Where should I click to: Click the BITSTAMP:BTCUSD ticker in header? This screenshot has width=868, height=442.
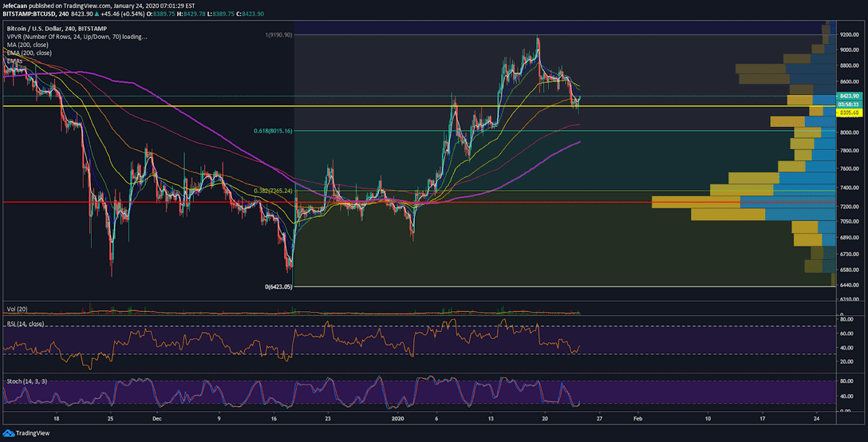(28, 14)
